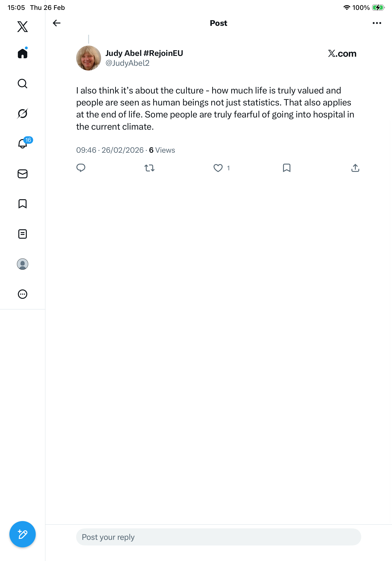Open Notifications with 16 badge
The height and width of the screenshot is (561, 392).
tap(23, 144)
